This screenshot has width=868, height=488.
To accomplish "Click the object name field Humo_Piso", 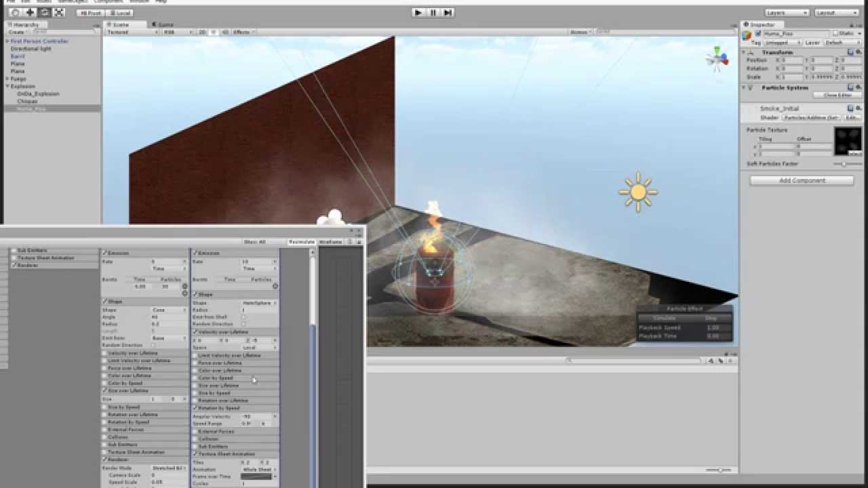I will pyautogui.click(x=795, y=33).
